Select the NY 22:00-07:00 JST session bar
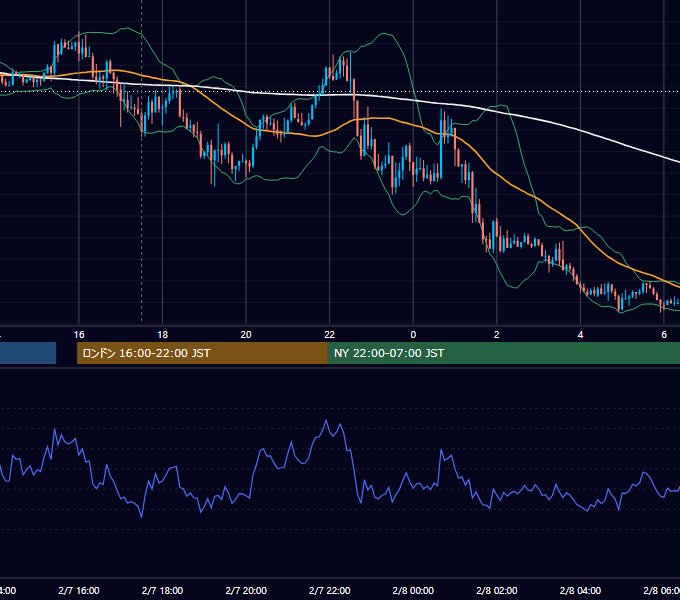The width and height of the screenshot is (680, 600). point(504,353)
